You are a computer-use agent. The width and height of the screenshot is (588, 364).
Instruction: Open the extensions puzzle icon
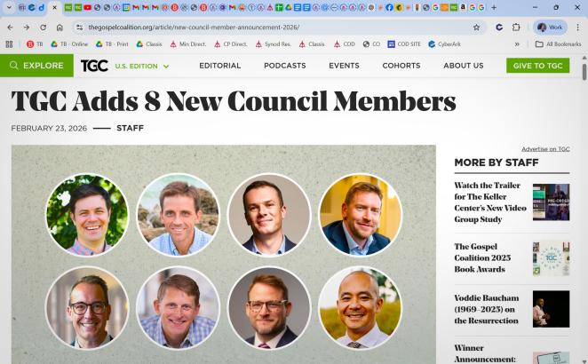click(x=516, y=28)
